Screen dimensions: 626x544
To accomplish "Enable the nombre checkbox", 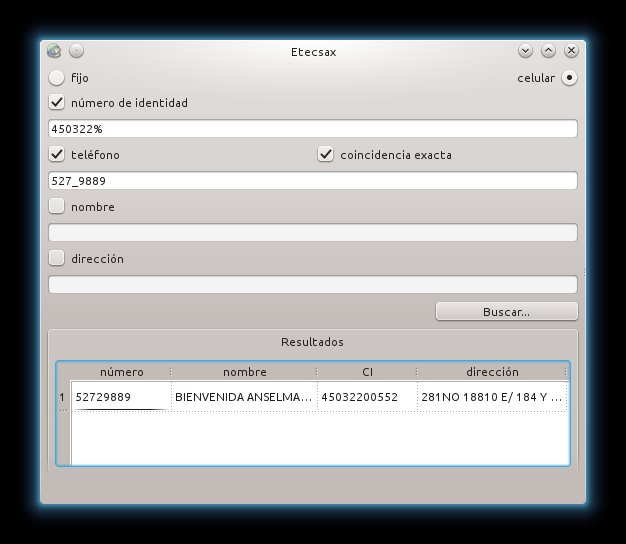I will coord(57,206).
